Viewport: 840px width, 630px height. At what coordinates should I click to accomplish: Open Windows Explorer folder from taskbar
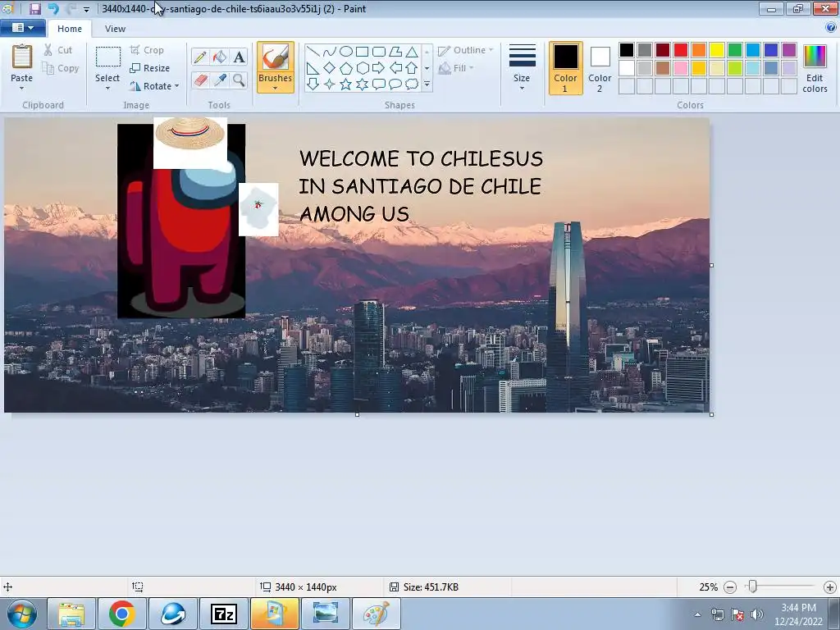pyautogui.click(x=71, y=614)
